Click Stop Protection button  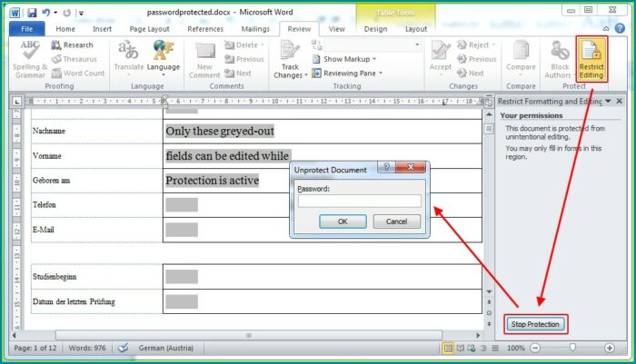tap(535, 324)
